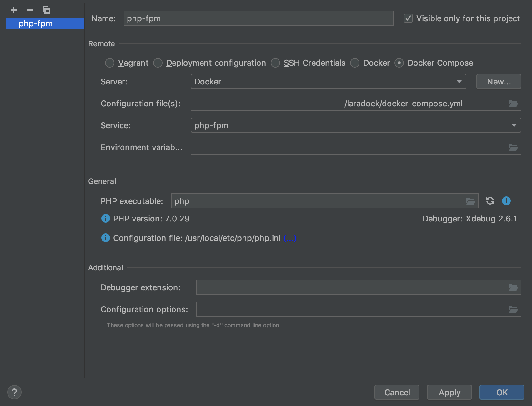Choose SSH Credentials remote type
Image resolution: width=532 pixels, height=406 pixels.
[x=275, y=63]
